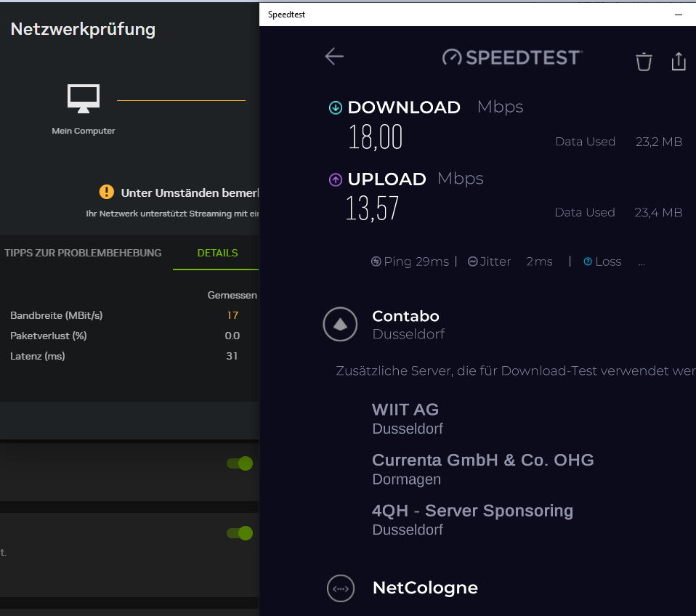
Task: Click the Loss question mark icon
Action: (x=588, y=262)
